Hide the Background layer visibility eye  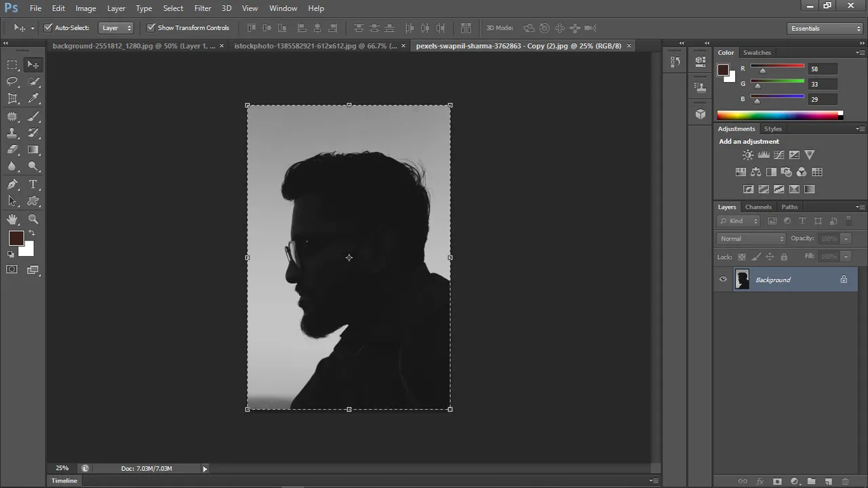723,279
